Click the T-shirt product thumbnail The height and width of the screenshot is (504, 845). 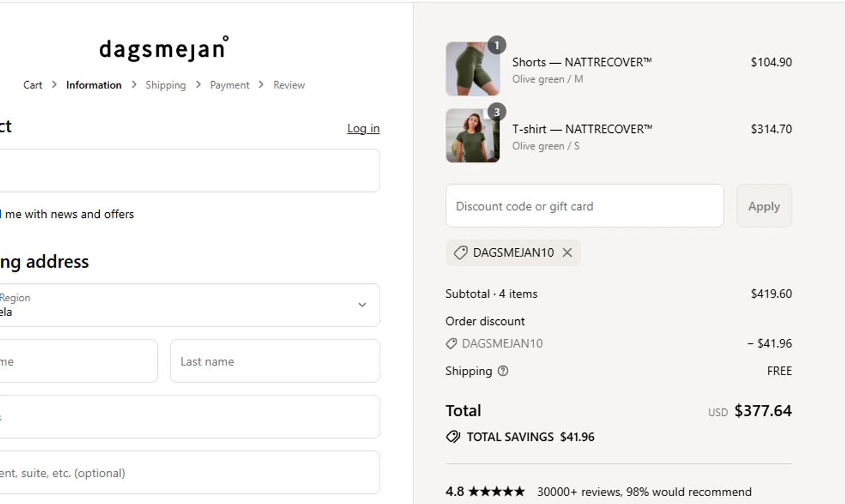473,136
